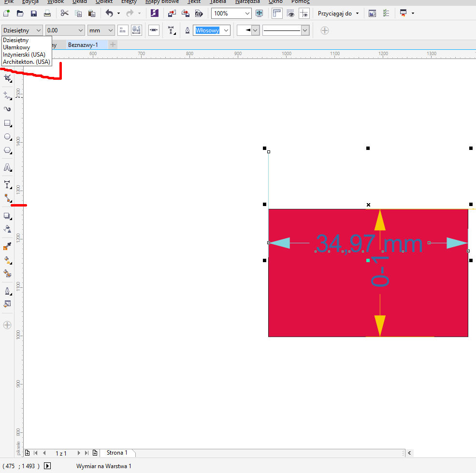
Task: Select the Polygon tool
Action: coord(7,150)
